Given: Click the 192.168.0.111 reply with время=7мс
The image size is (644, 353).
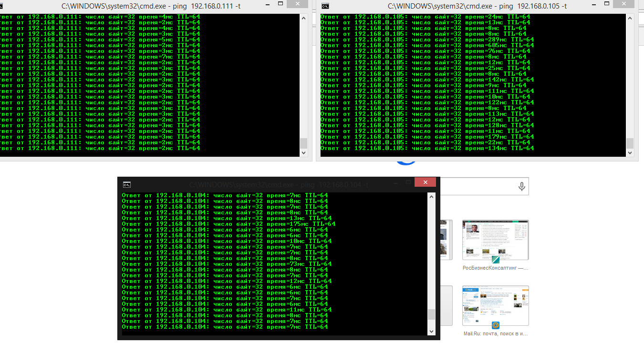Looking at the screenshot, I should (100, 57).
